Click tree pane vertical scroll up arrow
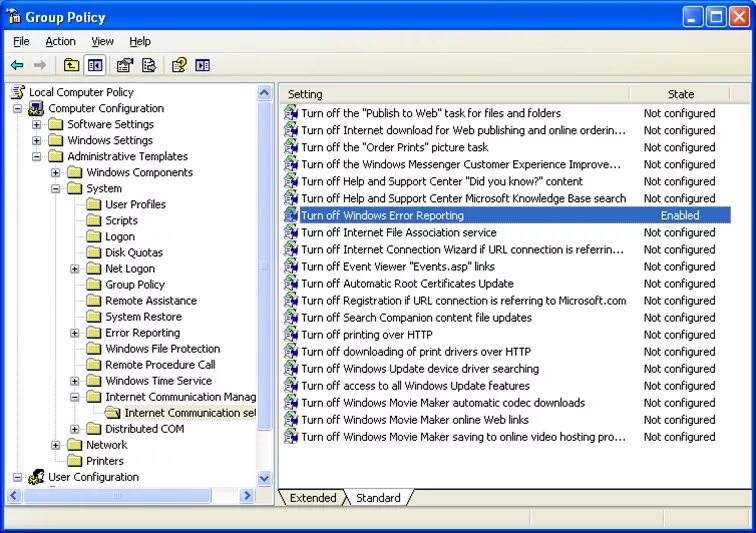756x533 pixels. pyautogui.click(x=264, y=92)
